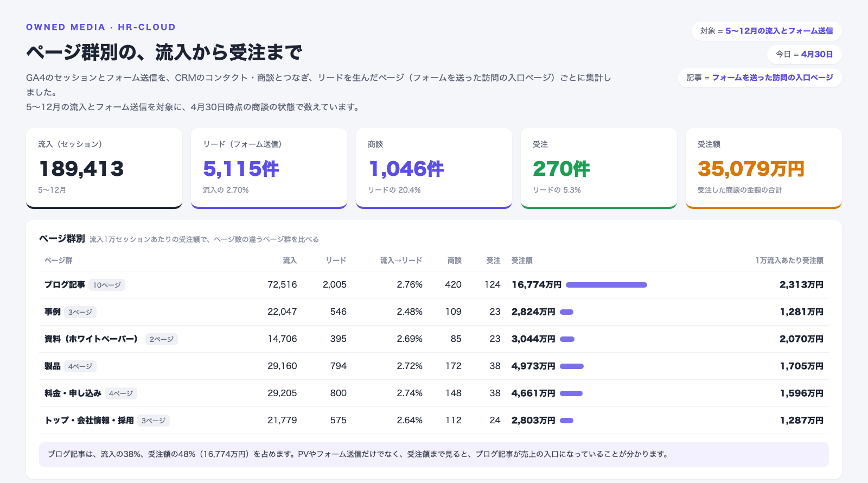The image size is (868, 483).
Task: Select the 製品 row name
Action: coord(53,366)
